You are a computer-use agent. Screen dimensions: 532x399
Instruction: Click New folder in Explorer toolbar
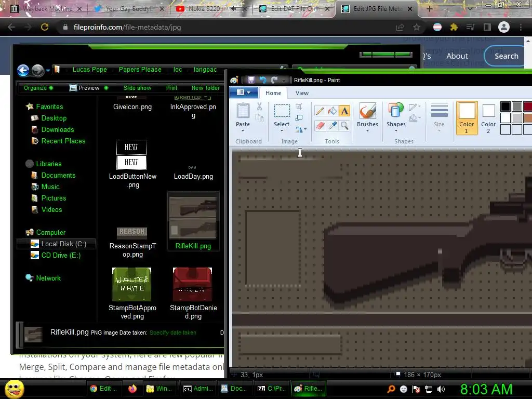coord(206,88)
